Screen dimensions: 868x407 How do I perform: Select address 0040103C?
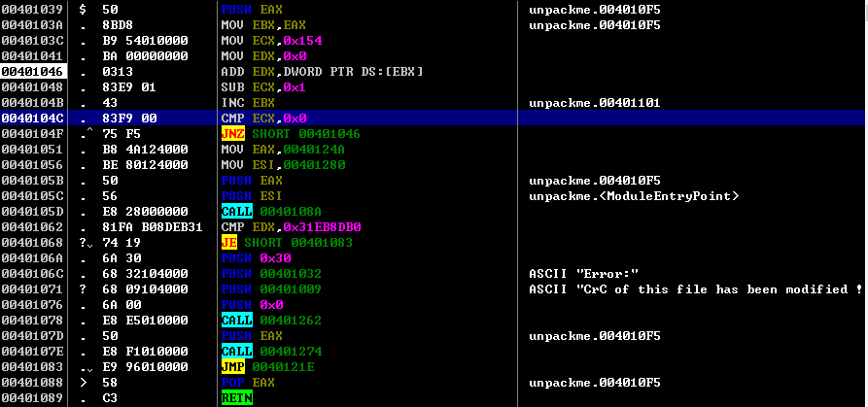tap(33, 41)
